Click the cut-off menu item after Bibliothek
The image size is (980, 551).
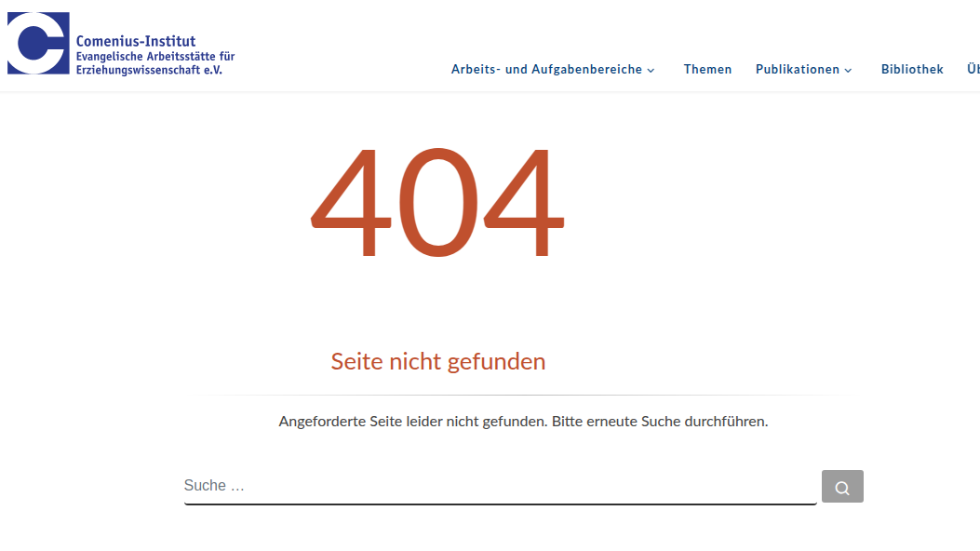pos(973,69)
